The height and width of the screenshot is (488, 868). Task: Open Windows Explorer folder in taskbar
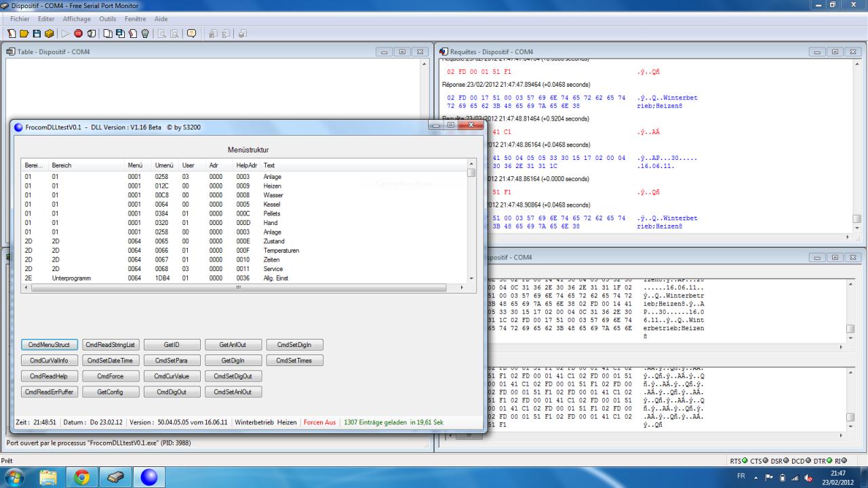[49, 477]
